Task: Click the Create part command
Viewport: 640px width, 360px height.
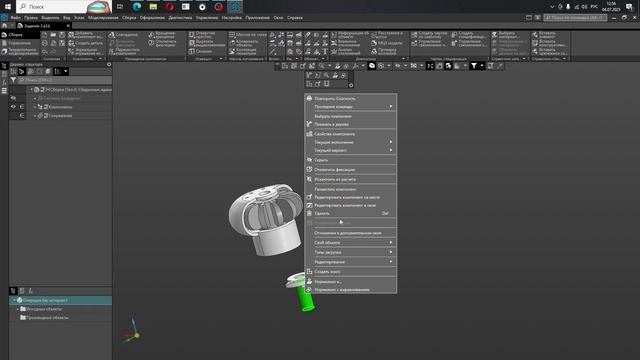Action: (x=86, y=43)
